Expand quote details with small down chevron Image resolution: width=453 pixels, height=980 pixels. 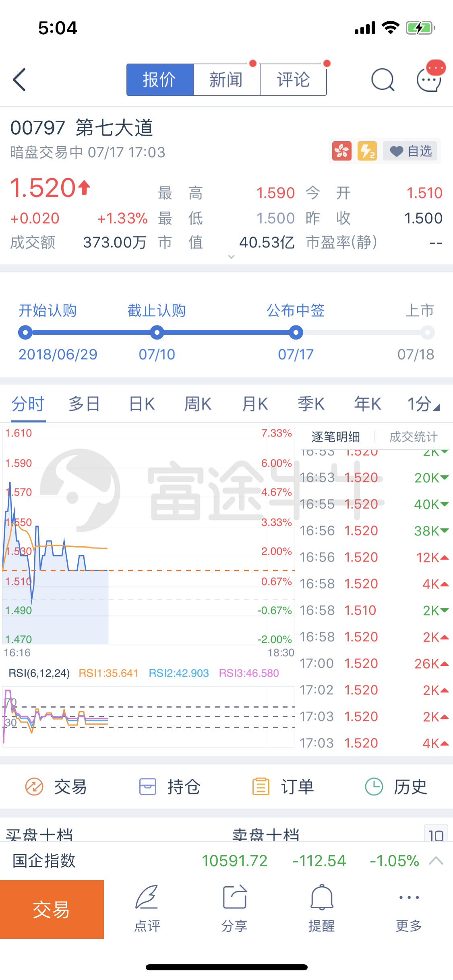pyautogui.click(x=231, y=257)
